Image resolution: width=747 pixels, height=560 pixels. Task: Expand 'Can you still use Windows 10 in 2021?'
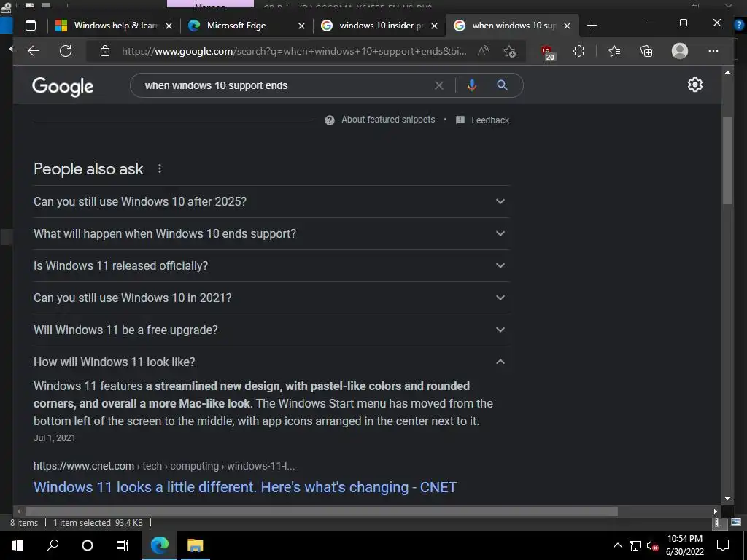[271, 297]
